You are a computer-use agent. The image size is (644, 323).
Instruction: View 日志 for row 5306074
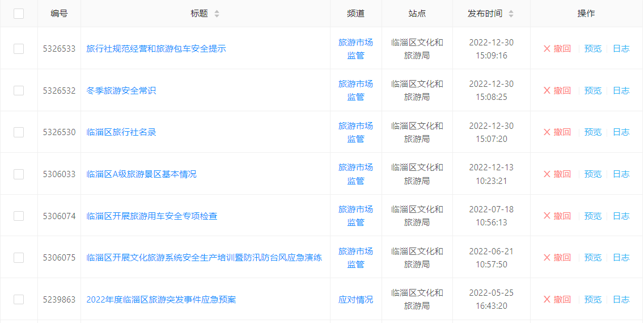621,216
